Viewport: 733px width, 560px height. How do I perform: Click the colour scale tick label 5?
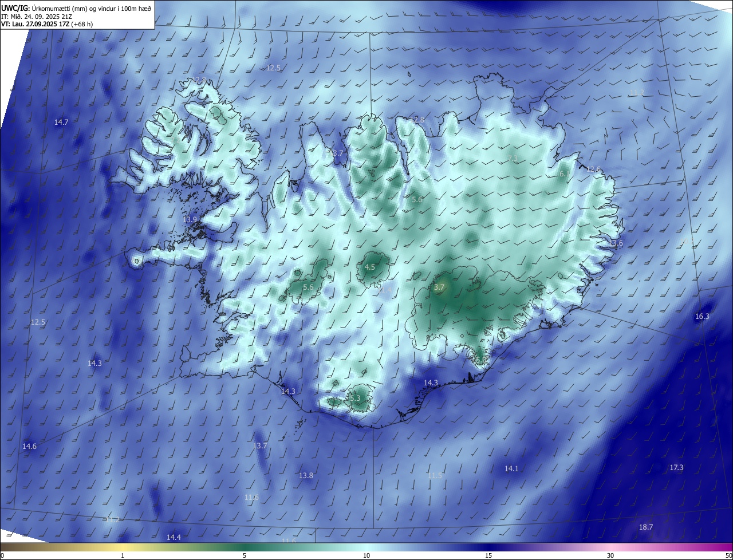point(245,556)
